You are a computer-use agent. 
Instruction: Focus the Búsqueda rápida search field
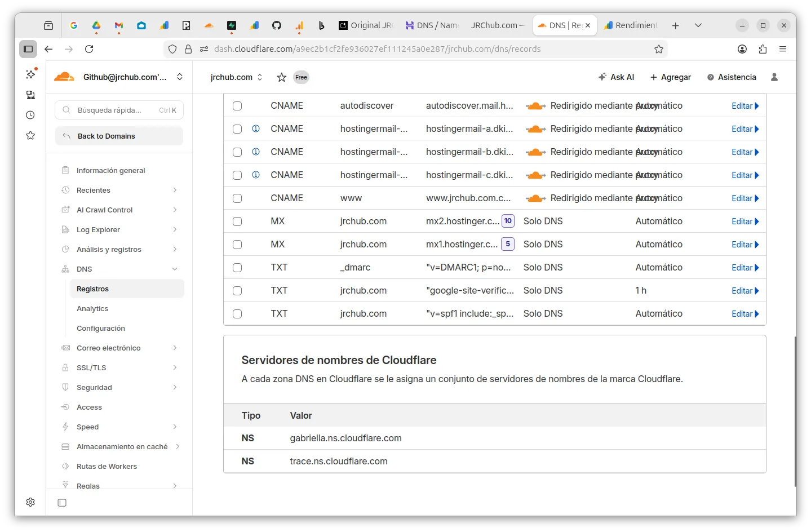click(119, 110)
